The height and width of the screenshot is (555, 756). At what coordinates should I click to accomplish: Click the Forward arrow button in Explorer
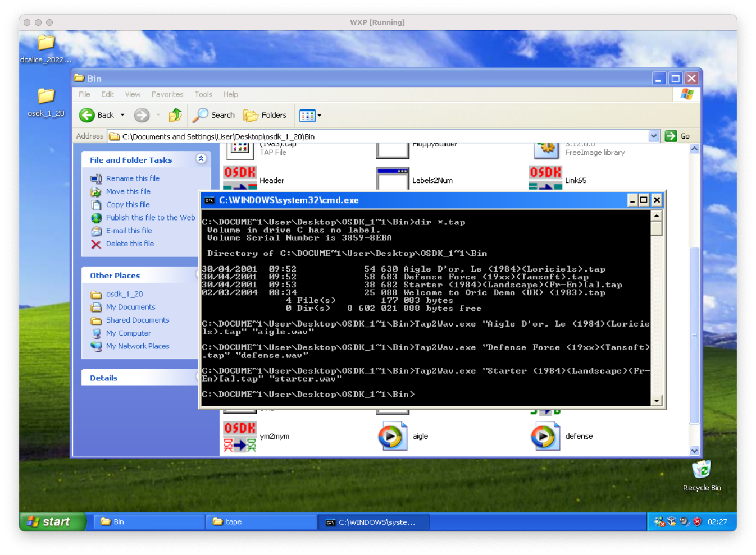[142, 115]
